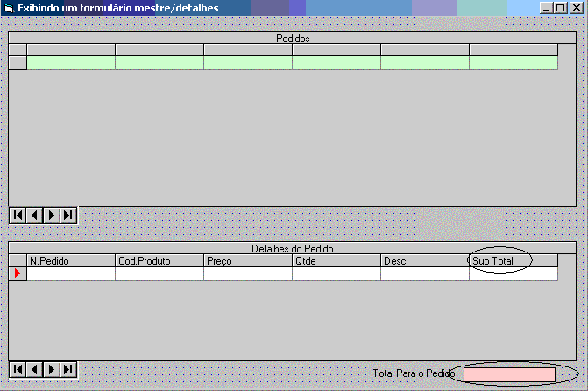Viewport: 588px width, 391px height.
Task: Go to next record in Detalhes navigator
Action: 52,370
